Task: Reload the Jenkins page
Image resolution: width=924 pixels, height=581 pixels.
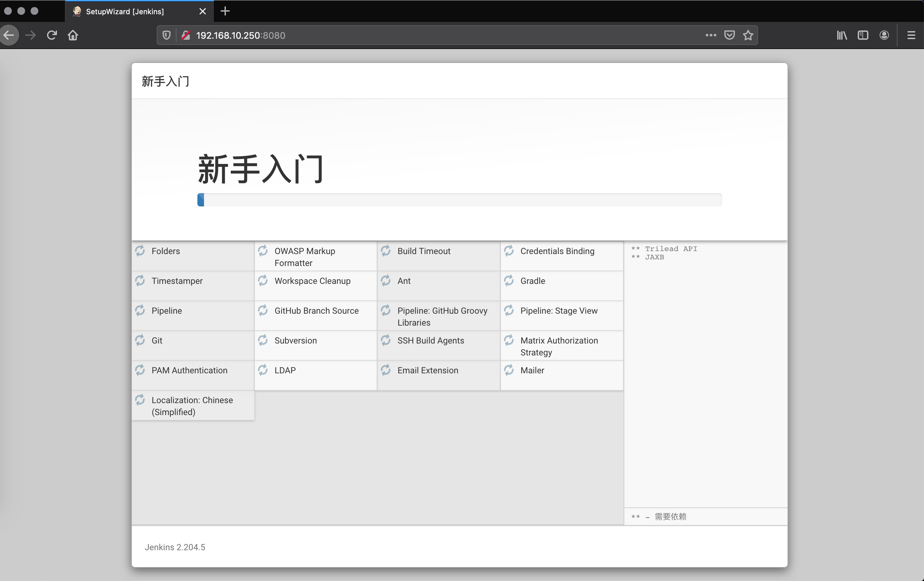Action: point(52,35)
